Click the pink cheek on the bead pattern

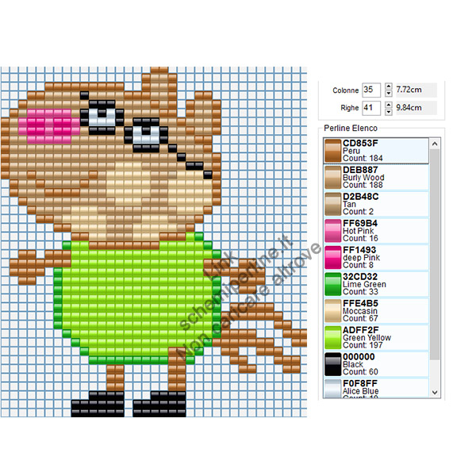pyautogui.click(x=49, y=126)
